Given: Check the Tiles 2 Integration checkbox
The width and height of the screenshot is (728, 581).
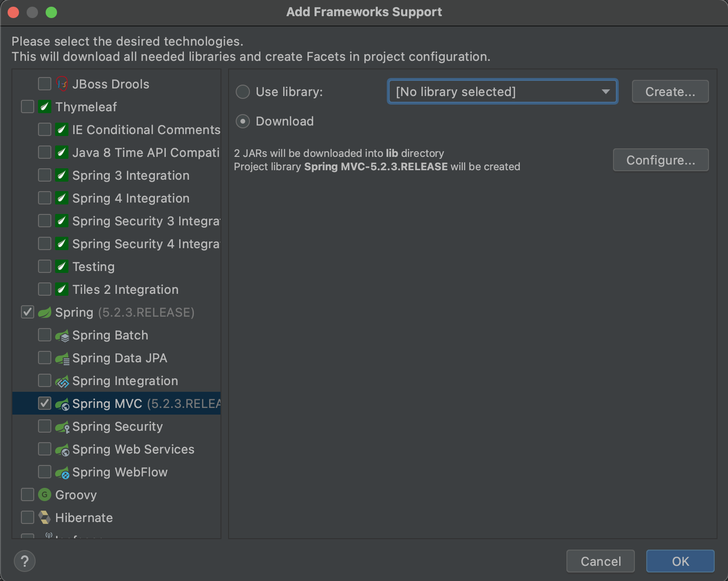Looking at the screenshot, I should (45, 290).
